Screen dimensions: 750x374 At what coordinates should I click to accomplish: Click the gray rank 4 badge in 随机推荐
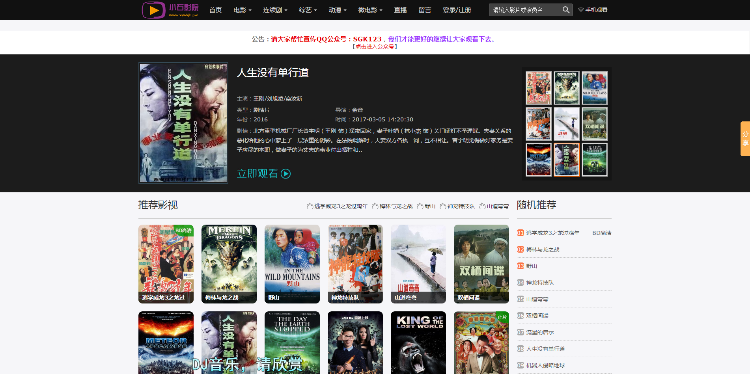(x=520, y=283)
